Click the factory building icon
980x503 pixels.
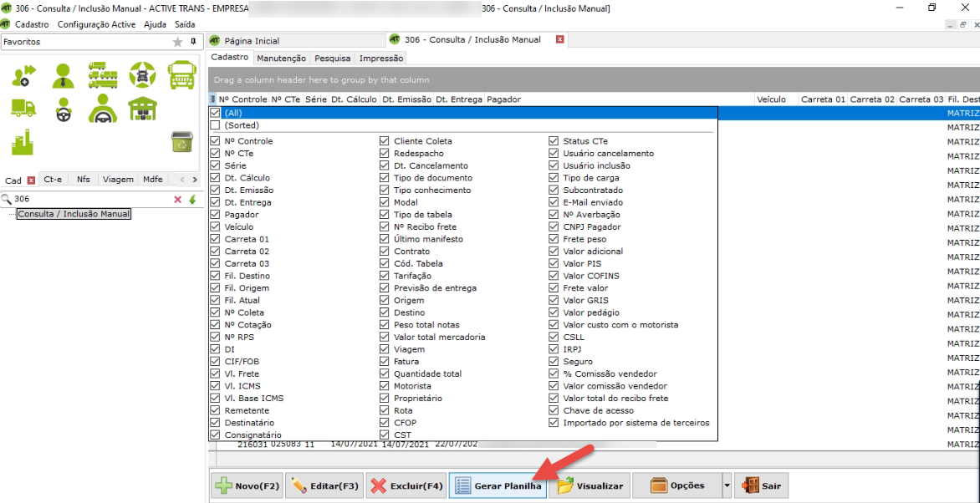[x=23, y=141]
